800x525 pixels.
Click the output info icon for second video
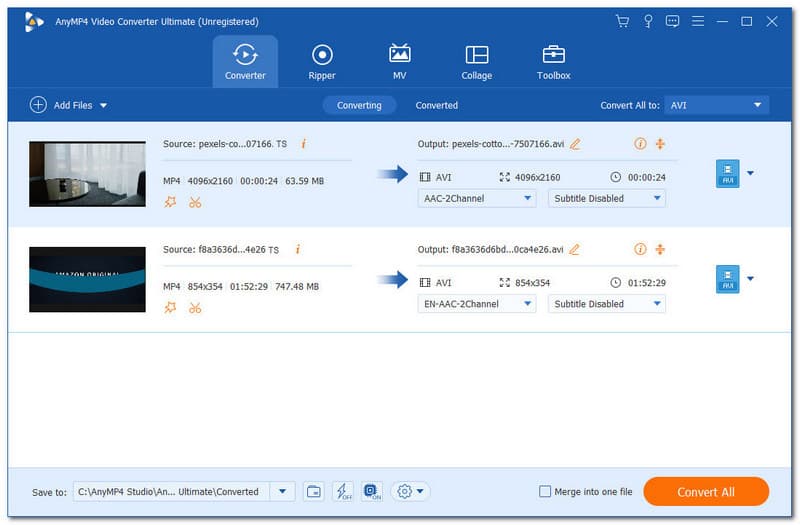(x=640, y=249)
